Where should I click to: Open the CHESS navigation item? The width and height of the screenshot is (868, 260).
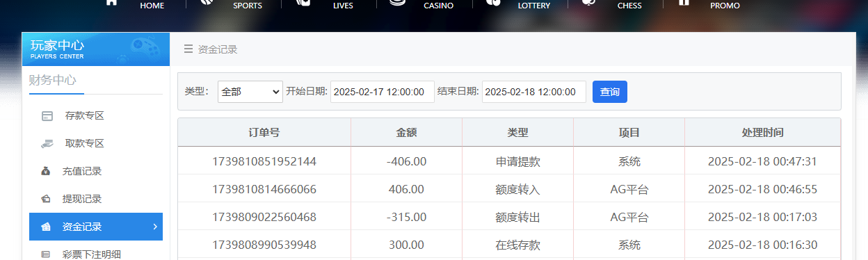pyautogui.click(x=629, y=6)
